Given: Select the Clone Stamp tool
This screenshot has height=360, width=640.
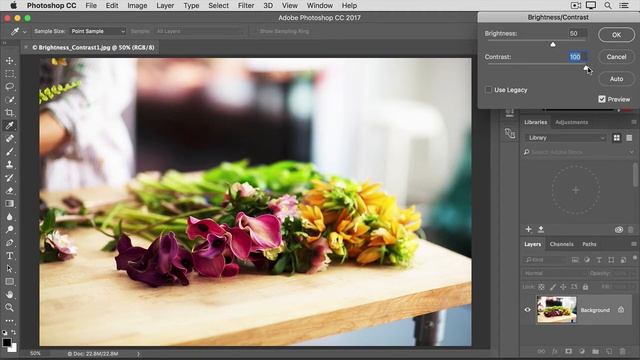Looking at the screenshot, I should click(x=9, y=164).
